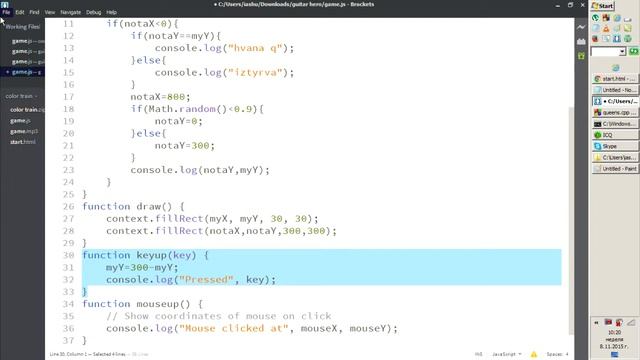This screenshot has width=640, height=360.
Task: Click the green Go button beside address box
Action: [x=634, y=51]
